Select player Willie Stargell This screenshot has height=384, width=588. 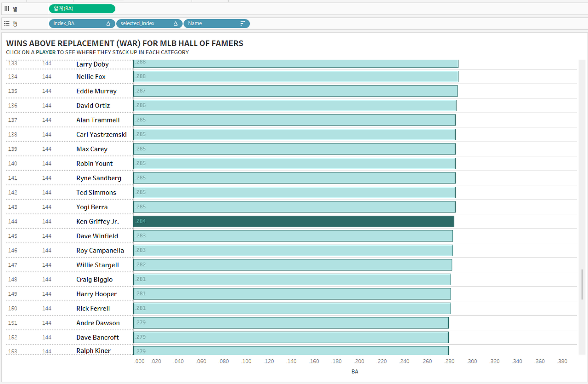97,265
